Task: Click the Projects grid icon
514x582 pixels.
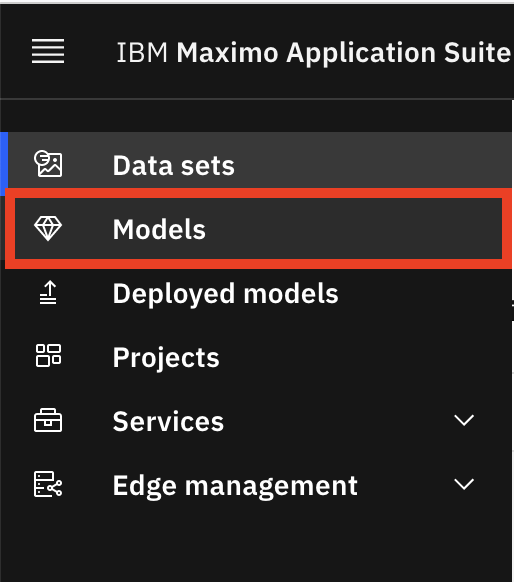Action: point(48,356)
